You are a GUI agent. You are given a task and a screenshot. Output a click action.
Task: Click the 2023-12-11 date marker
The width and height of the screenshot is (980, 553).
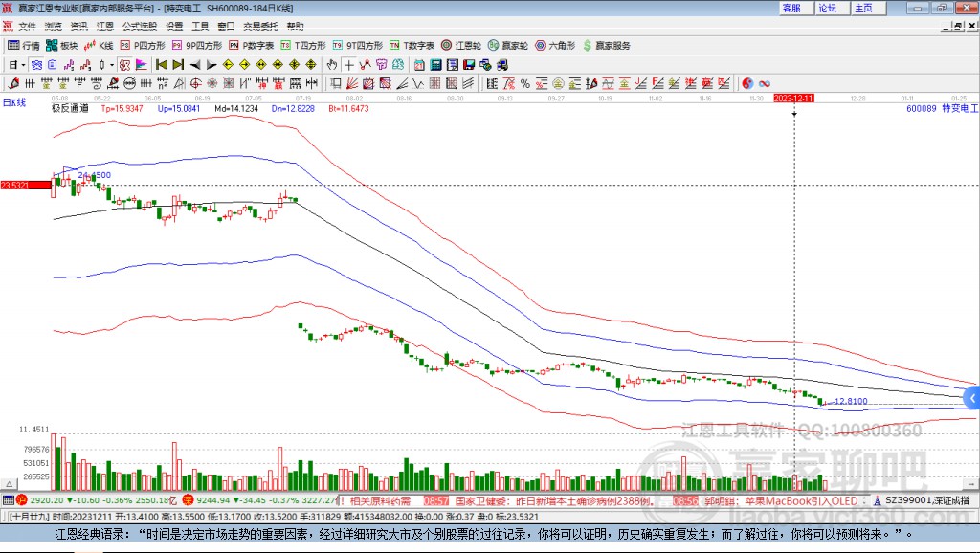[793, 98]
